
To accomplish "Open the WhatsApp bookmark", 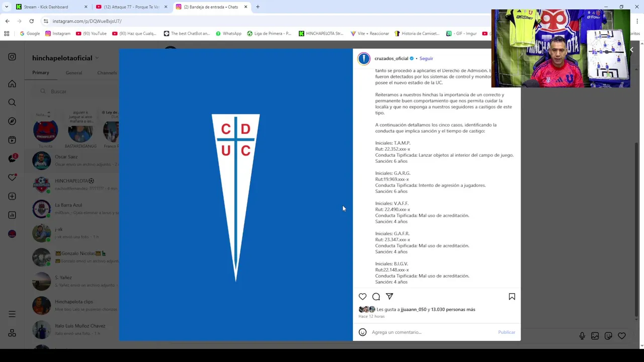I will click(228, 34).
